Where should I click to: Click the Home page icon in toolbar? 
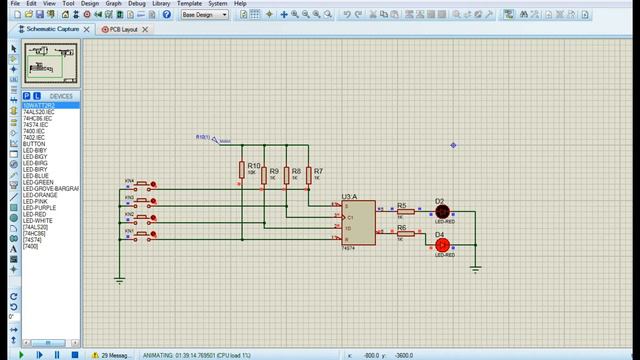tap(65, 15)
